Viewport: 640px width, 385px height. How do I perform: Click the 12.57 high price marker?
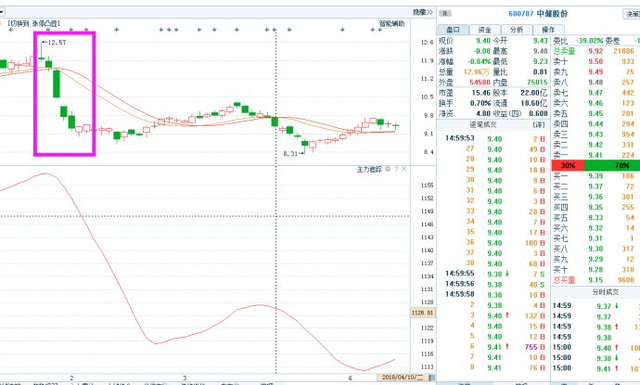(x=55, y=42)
